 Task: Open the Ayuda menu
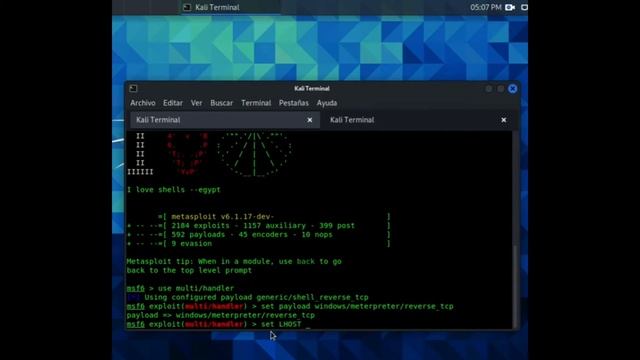point(327,103)
